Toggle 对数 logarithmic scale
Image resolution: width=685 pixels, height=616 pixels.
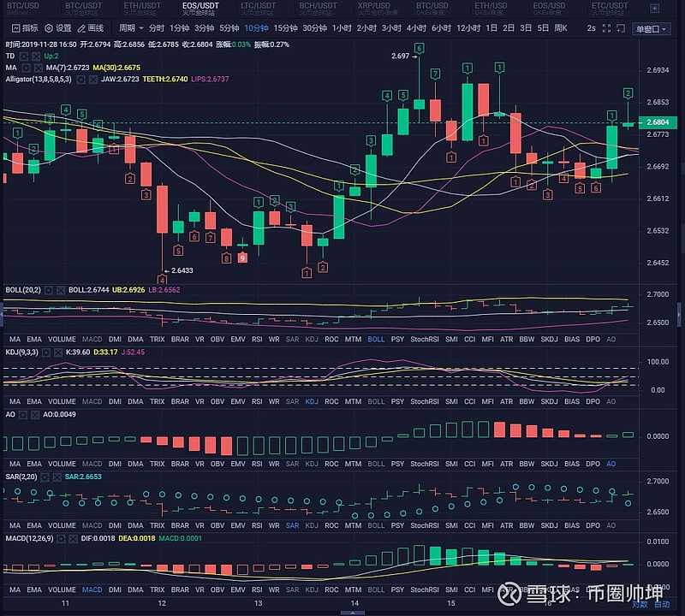640,604
